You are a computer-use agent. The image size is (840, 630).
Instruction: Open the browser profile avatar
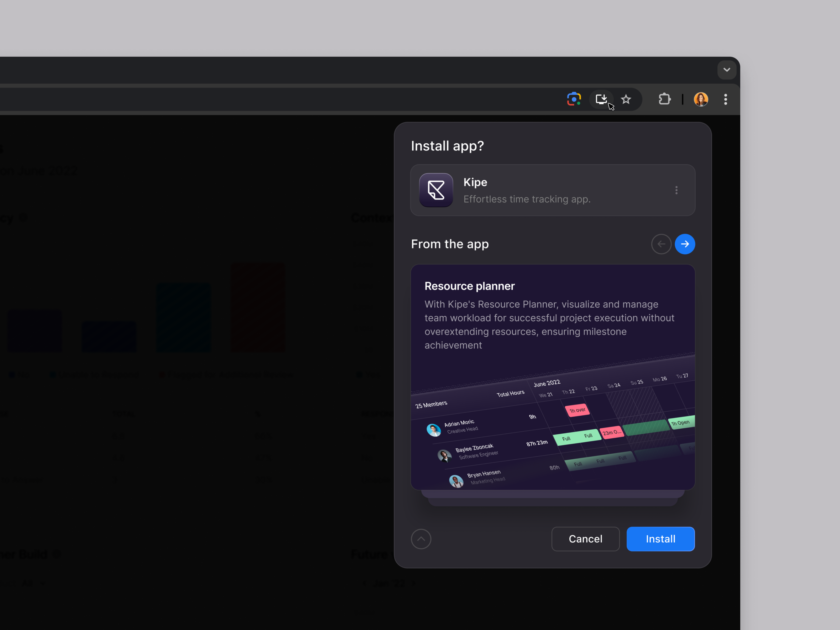pos(701,99)
